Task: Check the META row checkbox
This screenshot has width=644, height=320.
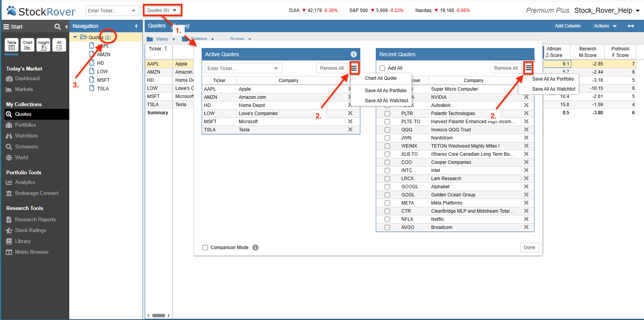Action: [x=387, y=203]
